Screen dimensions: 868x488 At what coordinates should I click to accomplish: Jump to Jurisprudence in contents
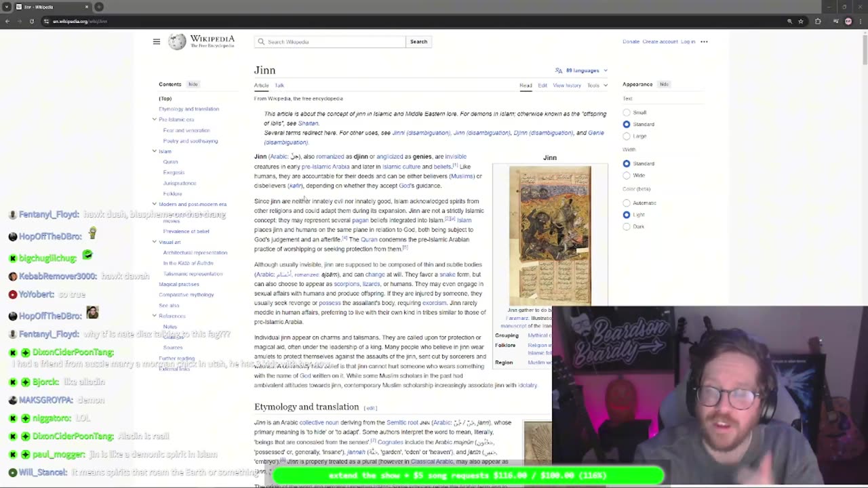pyautogui.click(x=180, y=183)
